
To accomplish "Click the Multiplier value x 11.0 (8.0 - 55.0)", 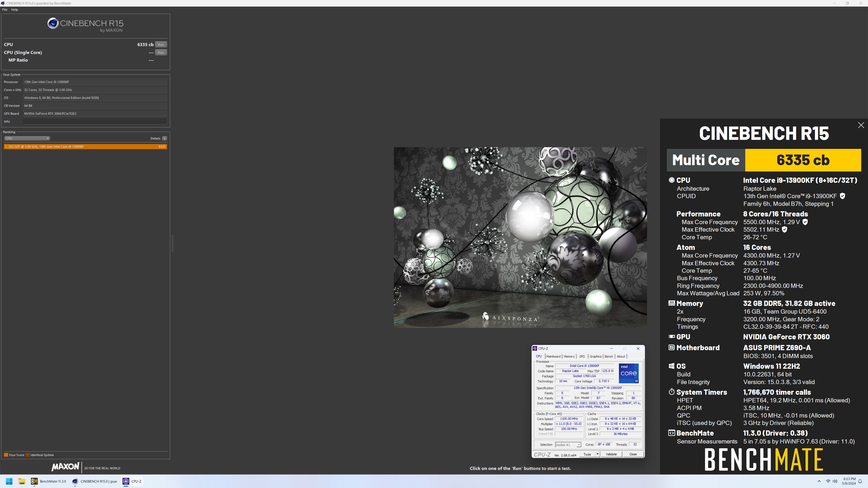I will (569, 424).
